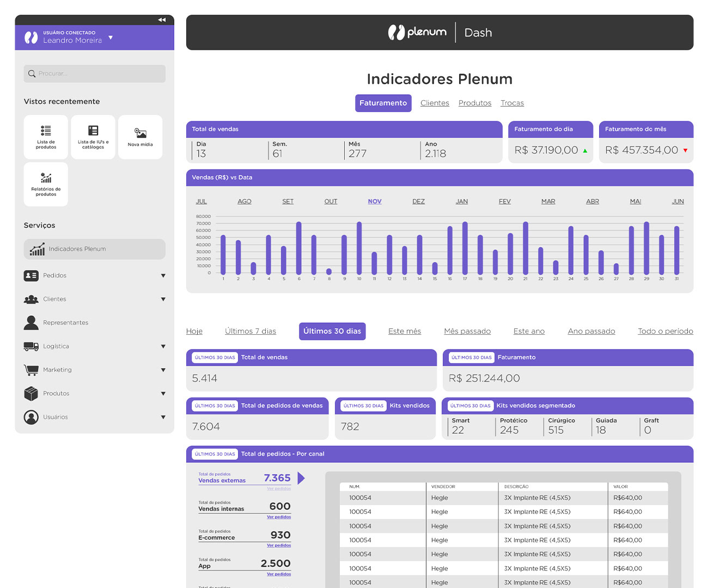The width and height of the screenshot is (708, 588).
Task: Select FEV month in sales chart
Action: tap(505, 201)
